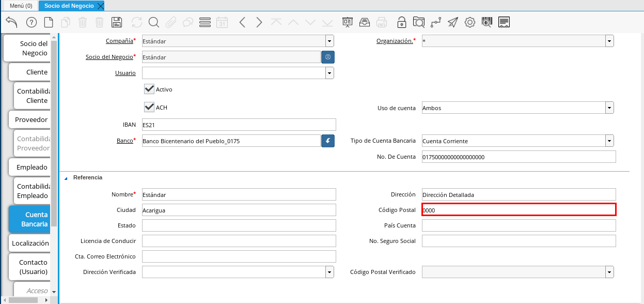Viewport: 644px width, 304px height.
Task: Select the Localización side tab
Action: [x=30, y=243]
